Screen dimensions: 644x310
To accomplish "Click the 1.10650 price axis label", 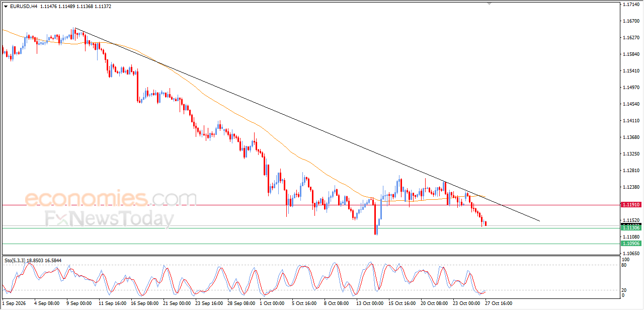I will 631,253.
